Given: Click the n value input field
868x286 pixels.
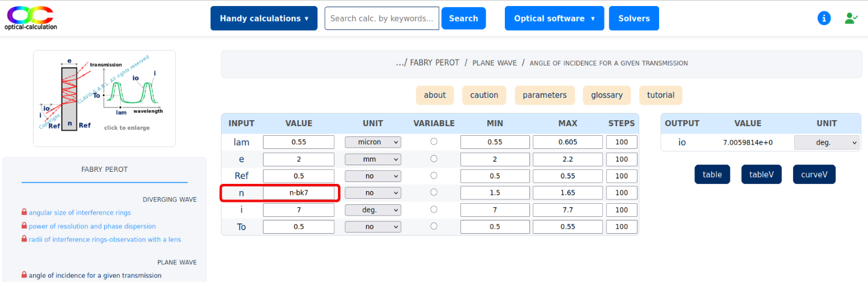Looking at the screenshot, I should point(298,193).
